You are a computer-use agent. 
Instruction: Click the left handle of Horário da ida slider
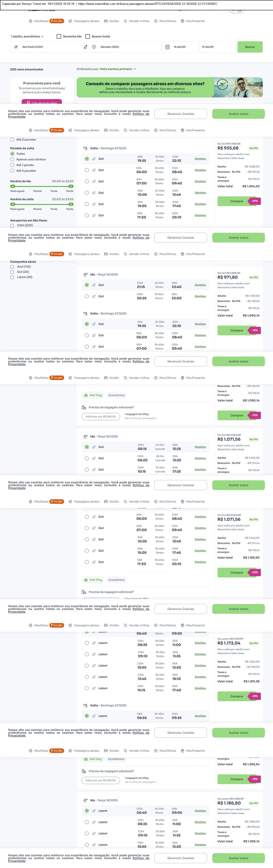[x=13, y=186]
